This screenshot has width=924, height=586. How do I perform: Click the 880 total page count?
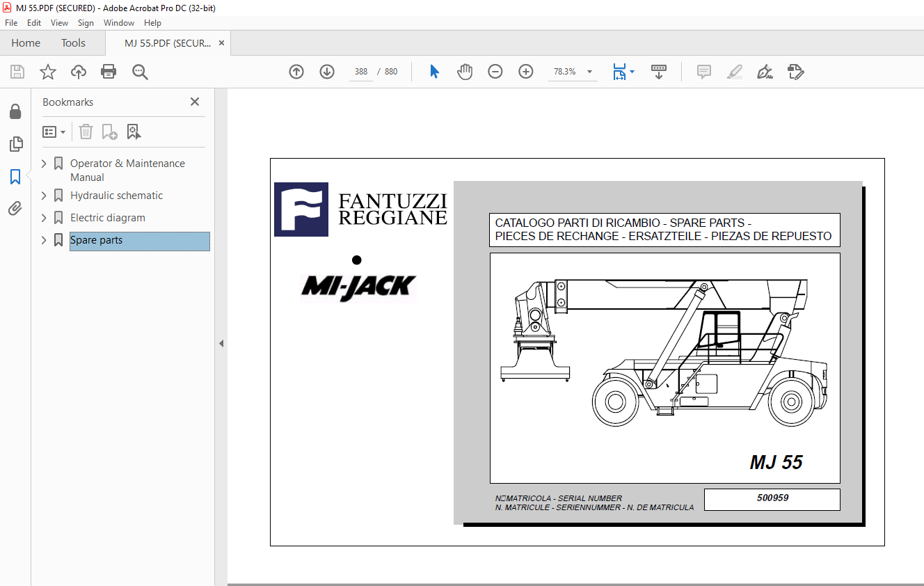point(391,72)
